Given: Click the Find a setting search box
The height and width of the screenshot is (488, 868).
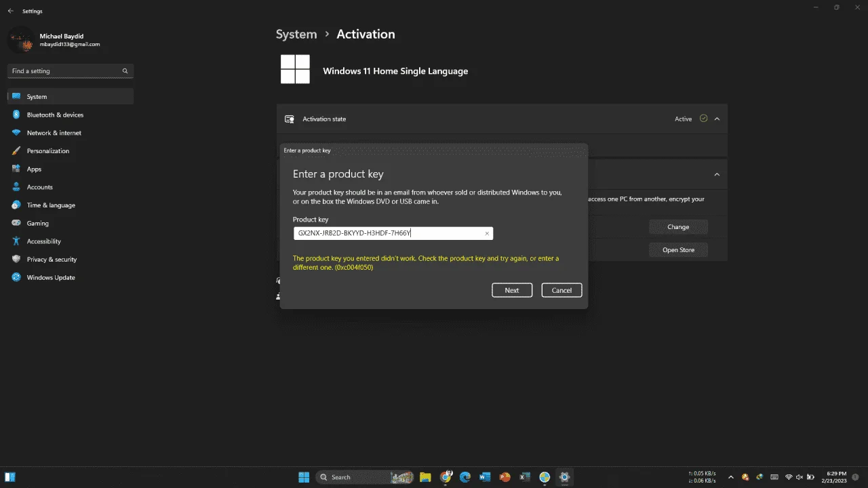Looking at the screenshot, I should tap(71, 70).
